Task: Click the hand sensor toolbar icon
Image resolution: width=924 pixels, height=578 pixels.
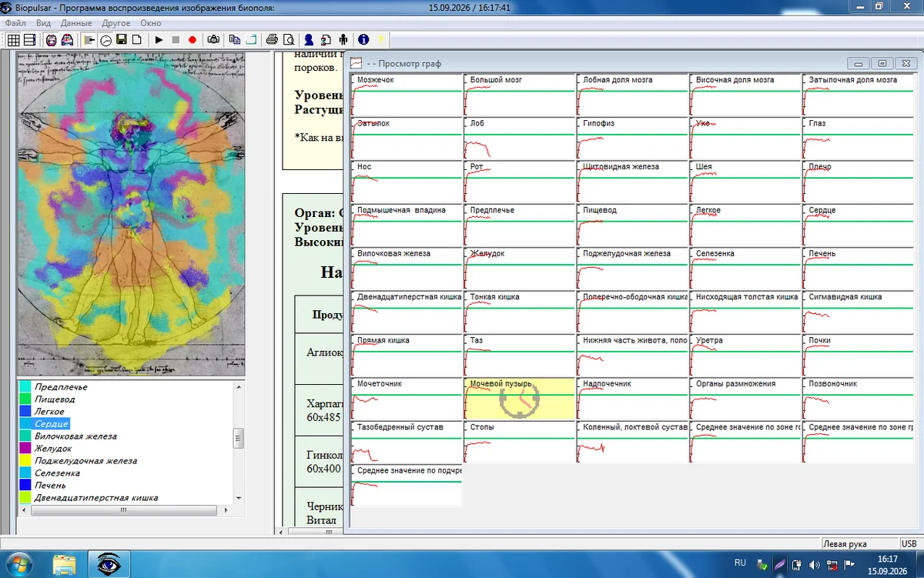Action: click(x=90, y=39)
